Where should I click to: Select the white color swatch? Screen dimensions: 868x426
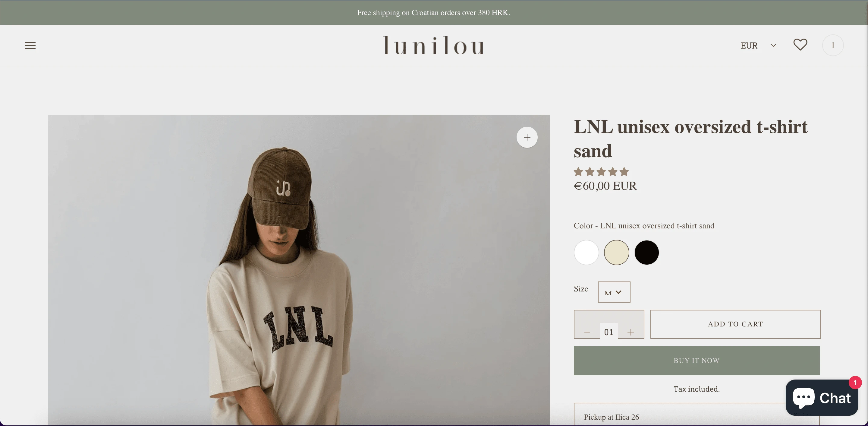[586, 252]
